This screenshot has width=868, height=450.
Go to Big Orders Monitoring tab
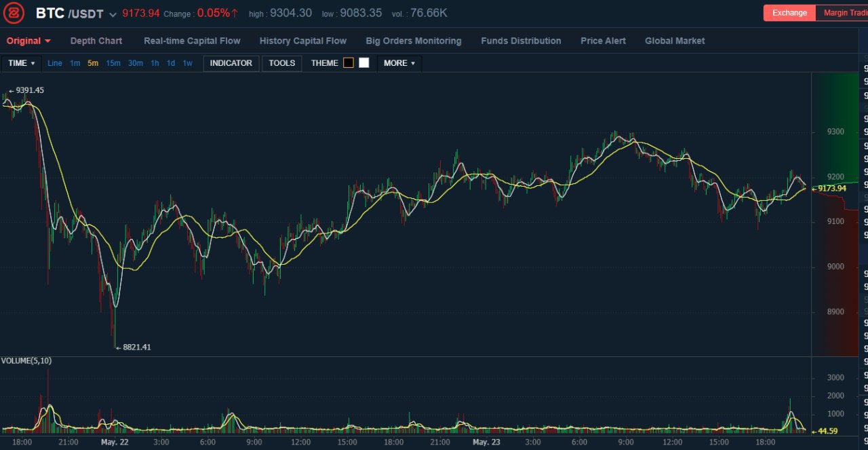tap(414, 41)
